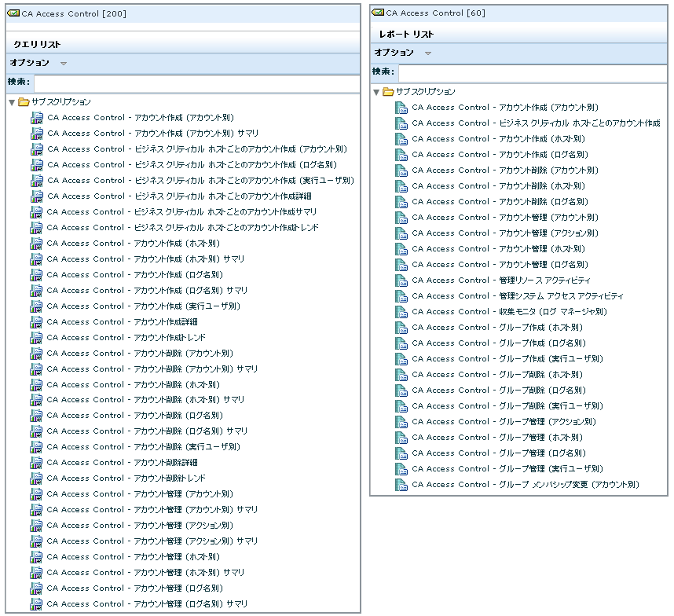Open report アカウント管理 (ログ名別)

(x=500, y=264)
